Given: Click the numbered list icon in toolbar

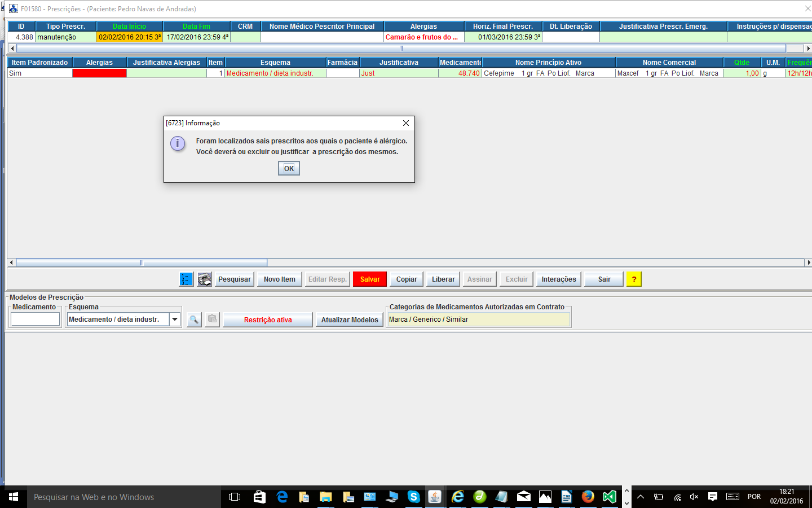Looking at the screenshot, I should click(186, 279).
